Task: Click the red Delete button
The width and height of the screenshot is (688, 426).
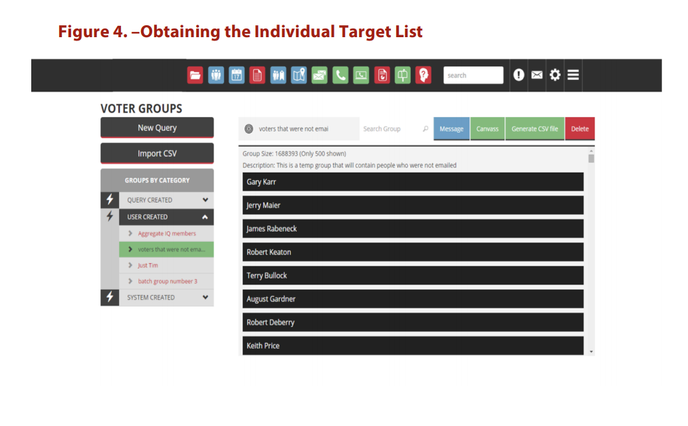Action: (x=580, y=129)
